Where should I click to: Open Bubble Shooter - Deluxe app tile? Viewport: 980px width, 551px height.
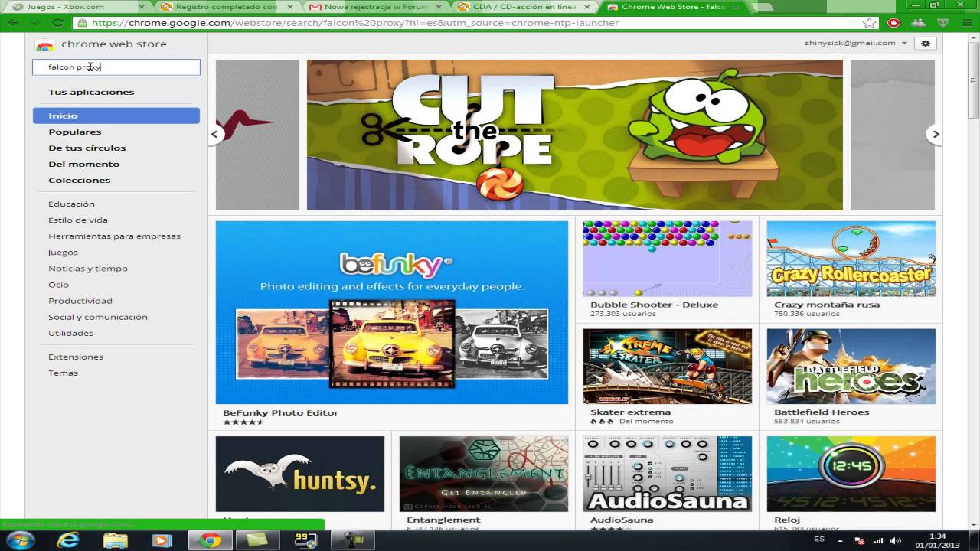coord(668,269)
